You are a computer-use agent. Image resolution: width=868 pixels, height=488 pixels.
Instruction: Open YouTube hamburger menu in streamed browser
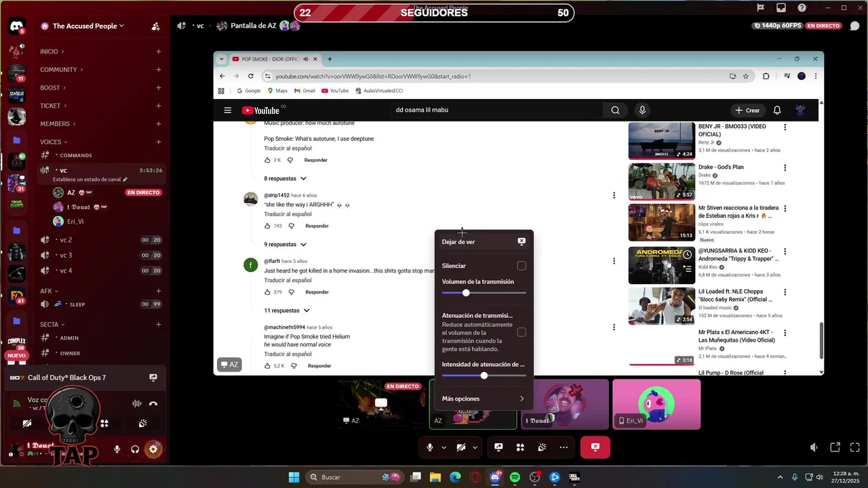tap(228, 110)
